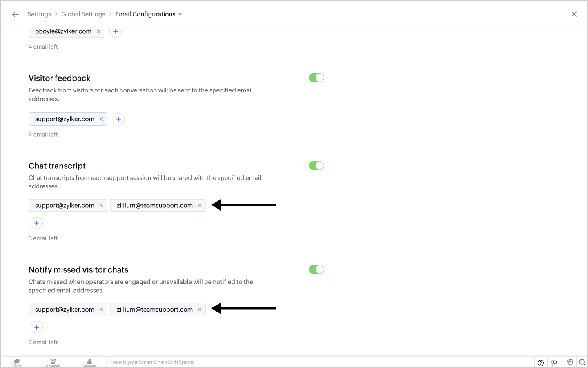Open the help question mark icon
588x368 pixels.
coord(541,363)
